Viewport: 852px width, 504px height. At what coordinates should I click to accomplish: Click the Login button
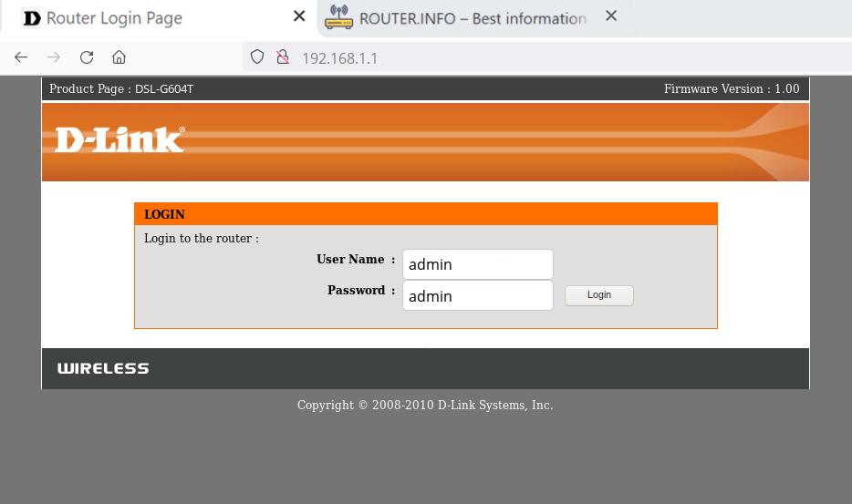598,295
